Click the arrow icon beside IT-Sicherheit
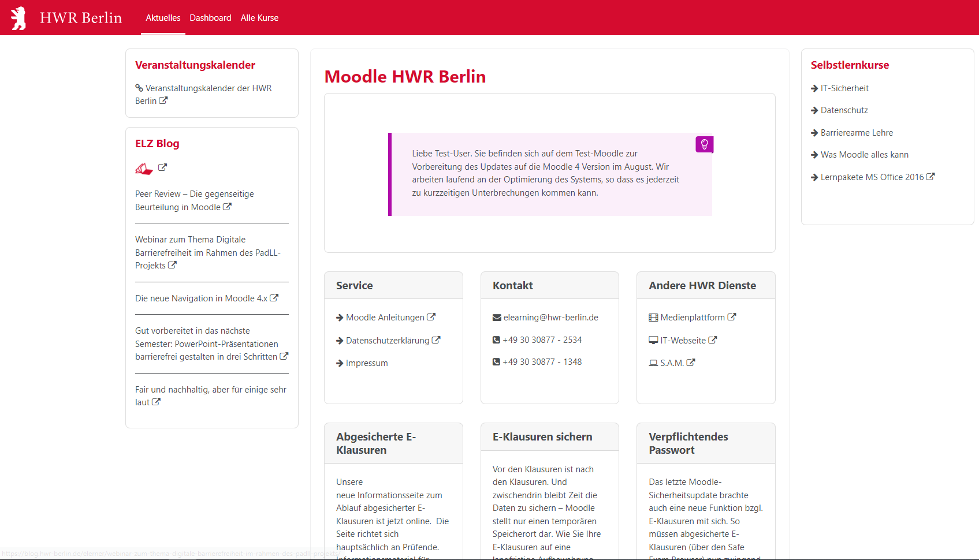This screenshot has height=560, width=979. [x=814, y=88]
